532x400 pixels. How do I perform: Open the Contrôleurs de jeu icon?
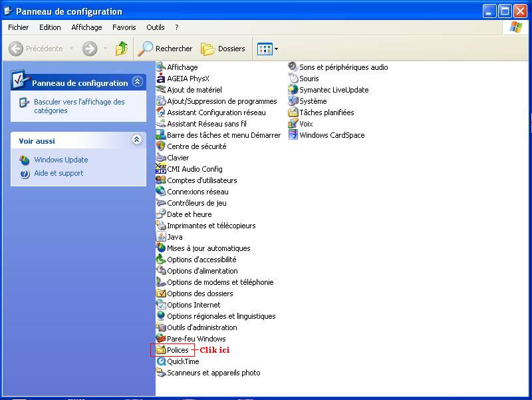point(161,203)
